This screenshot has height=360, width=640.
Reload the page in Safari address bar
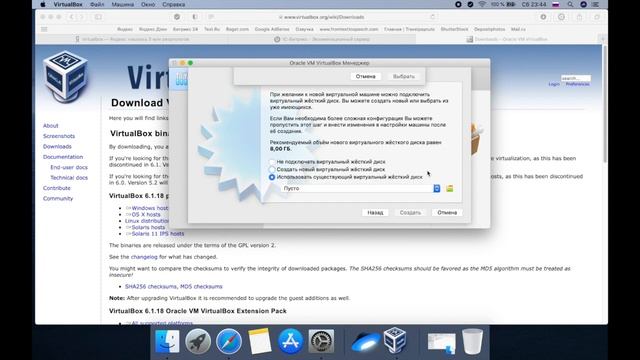433,17
